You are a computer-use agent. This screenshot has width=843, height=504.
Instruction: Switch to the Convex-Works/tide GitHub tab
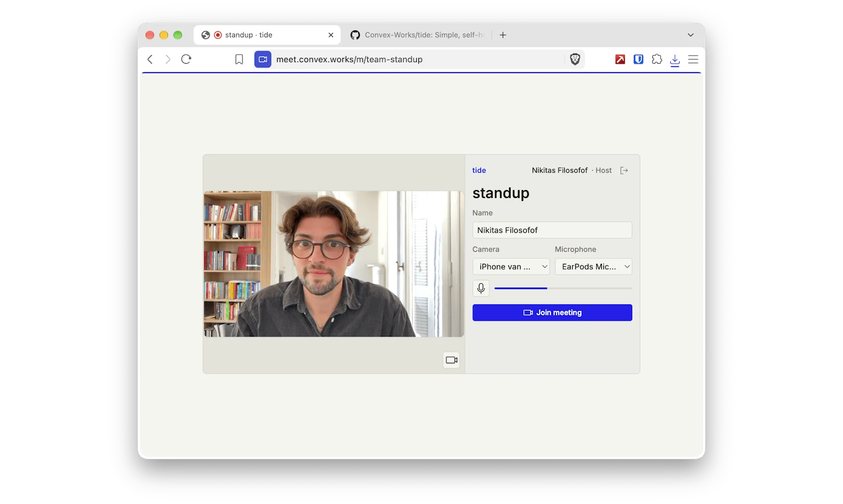click(x=416, y=35)
